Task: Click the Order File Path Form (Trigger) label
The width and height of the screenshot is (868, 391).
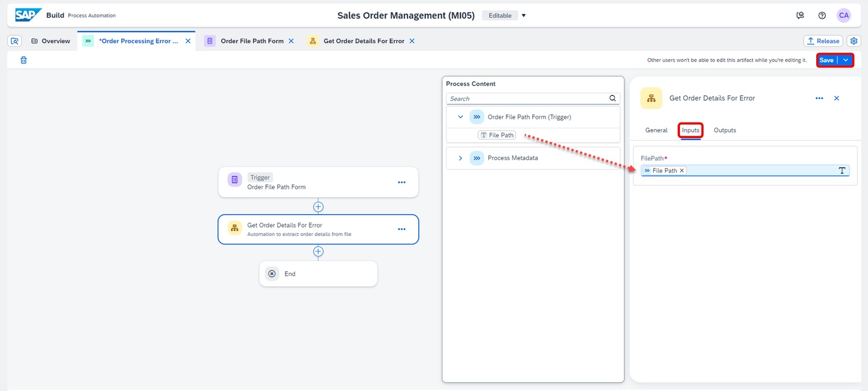Action: coord(529,117)
